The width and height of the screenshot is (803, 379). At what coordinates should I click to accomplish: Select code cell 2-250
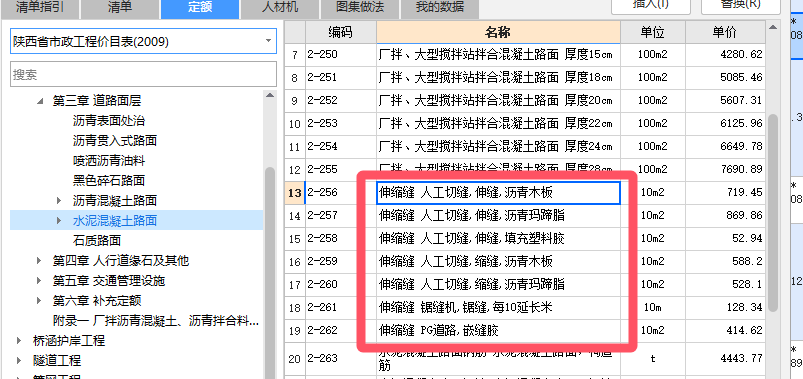[341, 55]
